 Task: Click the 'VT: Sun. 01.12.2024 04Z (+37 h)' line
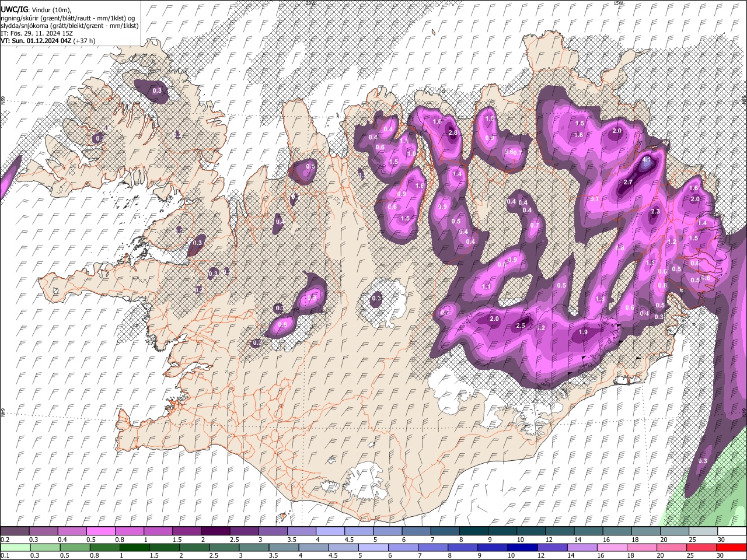point(48,41)
